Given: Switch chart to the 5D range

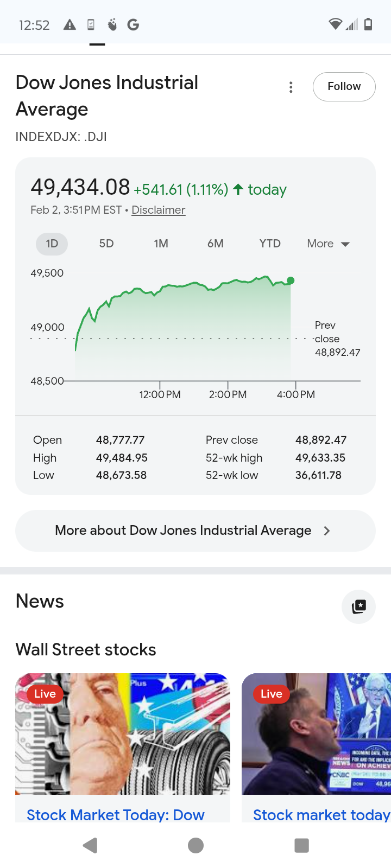Looking at the screenshot, I should pos(106,244).
